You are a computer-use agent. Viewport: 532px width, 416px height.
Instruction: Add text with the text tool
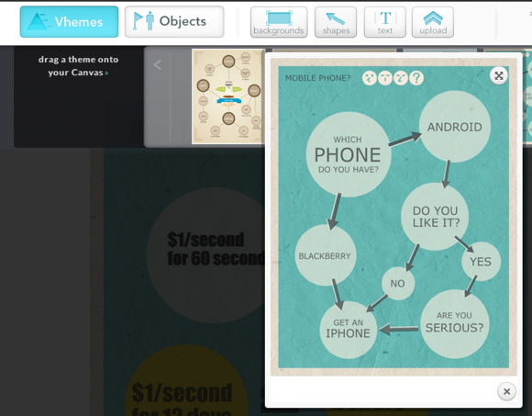click(385, 22)
